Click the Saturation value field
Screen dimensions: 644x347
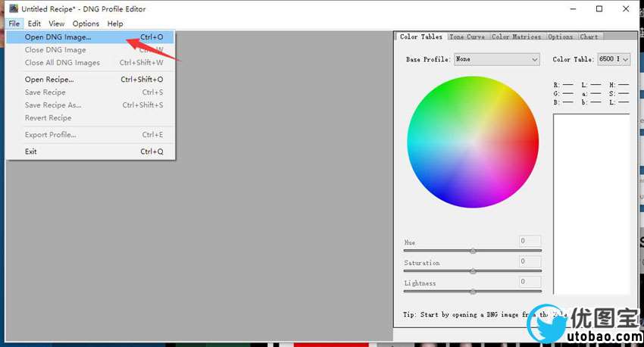(530, 261)
